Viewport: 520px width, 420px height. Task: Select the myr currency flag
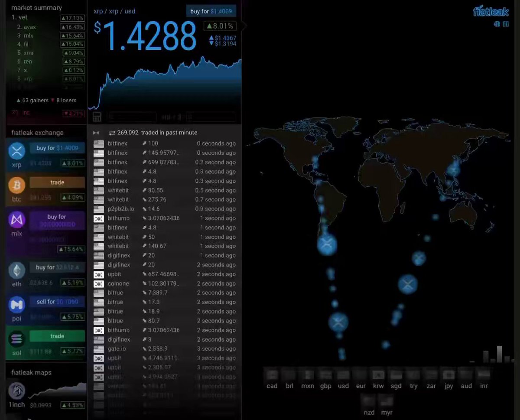point(387,401)
